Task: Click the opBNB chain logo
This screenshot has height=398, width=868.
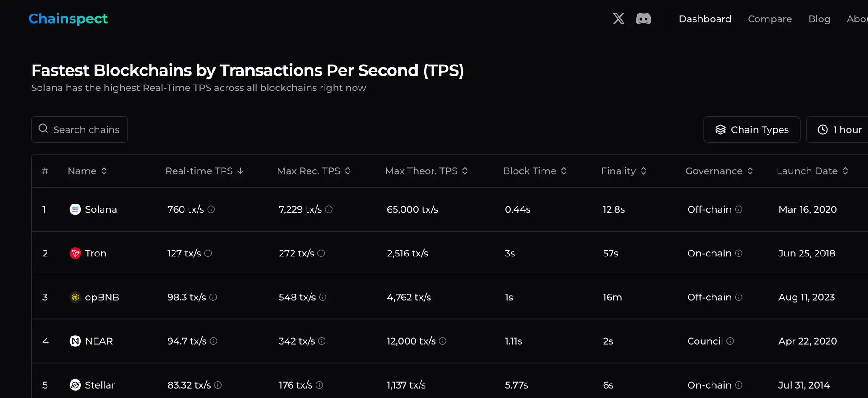Action: click(x=75, y=297)
